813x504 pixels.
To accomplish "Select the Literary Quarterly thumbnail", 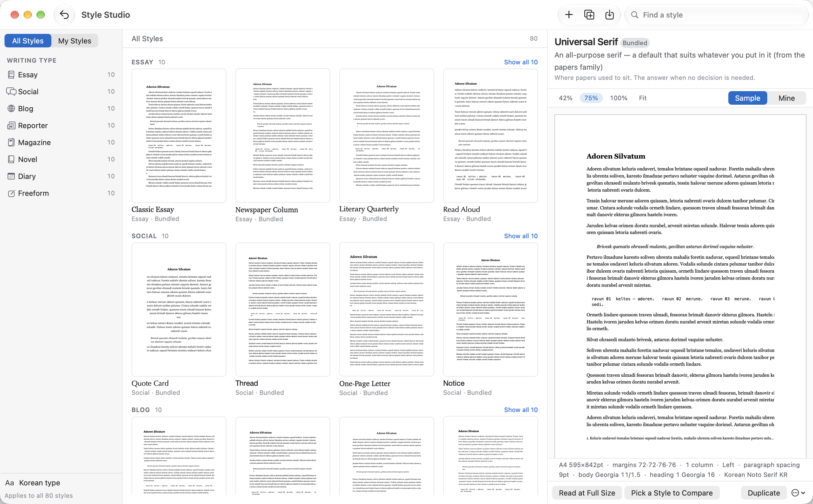I will pyautogui.click(x=387, y=135).
